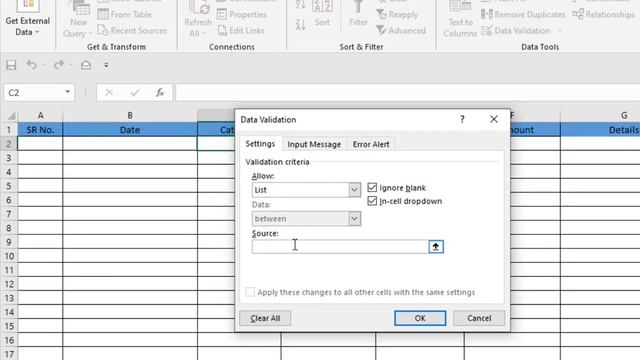Open the Refresh All dropdown
Viewport: 640px width, 360px height.
[198, 20]
